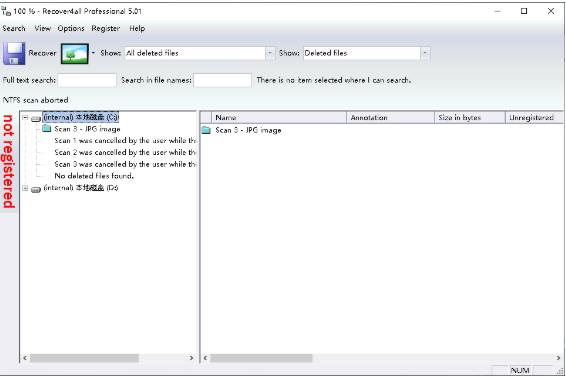
Task: Collapse the (internal) C: drive node
Action: coord(25,117)
